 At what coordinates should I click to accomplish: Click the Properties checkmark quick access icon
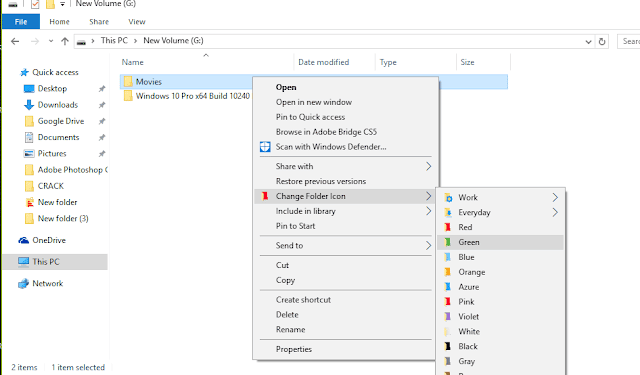pos(35,4)
